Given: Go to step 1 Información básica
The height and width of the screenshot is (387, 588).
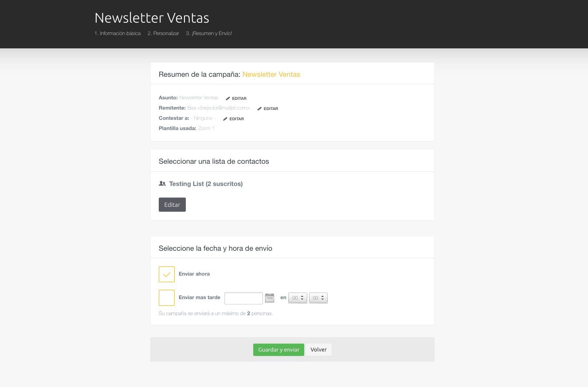Looking at the screenshot, I should pyautogui.click(x=118, y=33).
